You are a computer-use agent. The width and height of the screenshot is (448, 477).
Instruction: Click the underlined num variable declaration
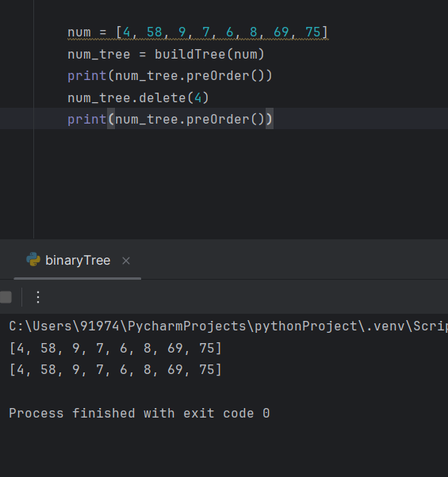[x=79, y=32]
